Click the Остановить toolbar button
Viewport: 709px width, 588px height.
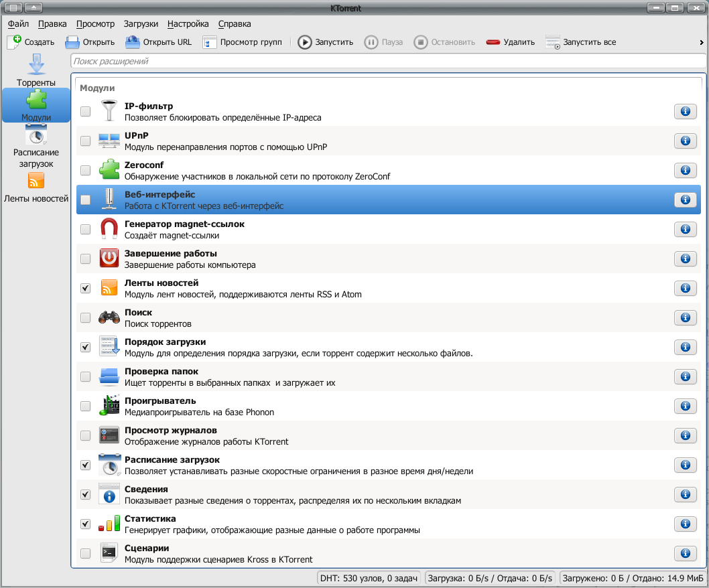click(x=444, y=42)
